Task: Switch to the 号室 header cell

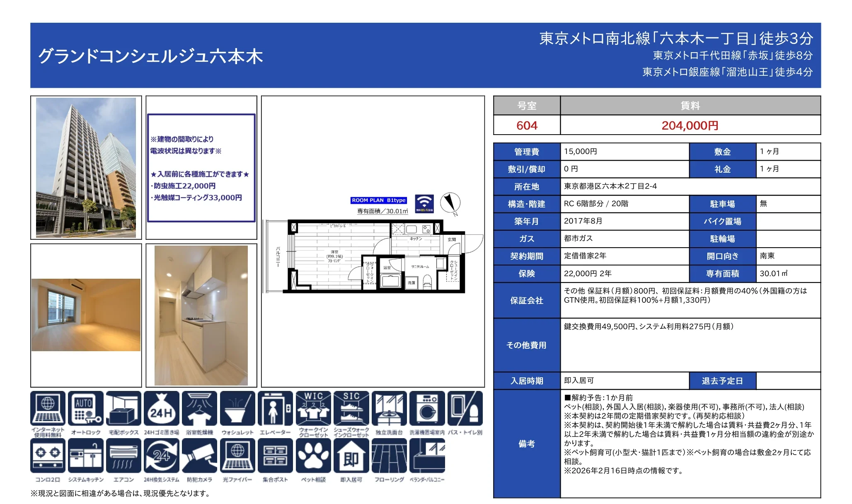Action: (x=526, y=106)
